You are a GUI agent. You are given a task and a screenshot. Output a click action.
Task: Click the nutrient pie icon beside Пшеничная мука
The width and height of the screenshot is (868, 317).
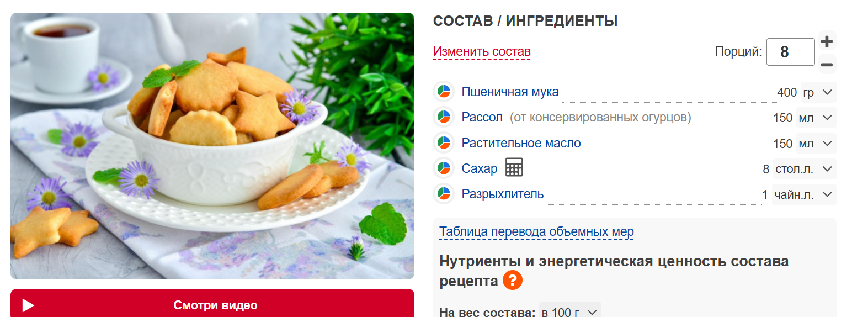coord(444,92)
